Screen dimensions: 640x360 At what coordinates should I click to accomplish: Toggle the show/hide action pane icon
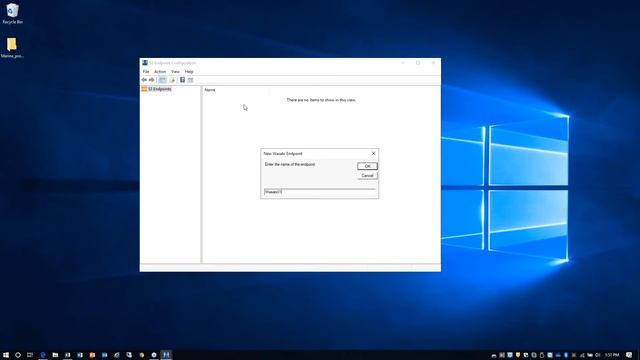tap(190, 80)
